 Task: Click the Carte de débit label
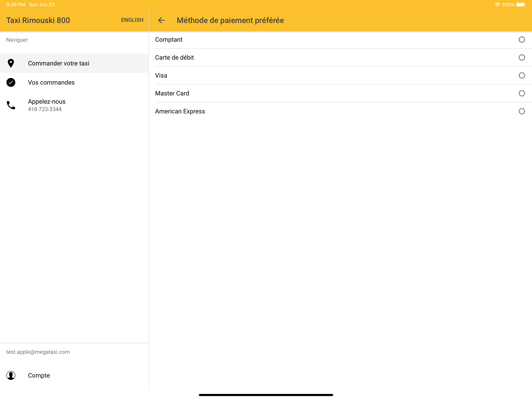coord(174,57)
